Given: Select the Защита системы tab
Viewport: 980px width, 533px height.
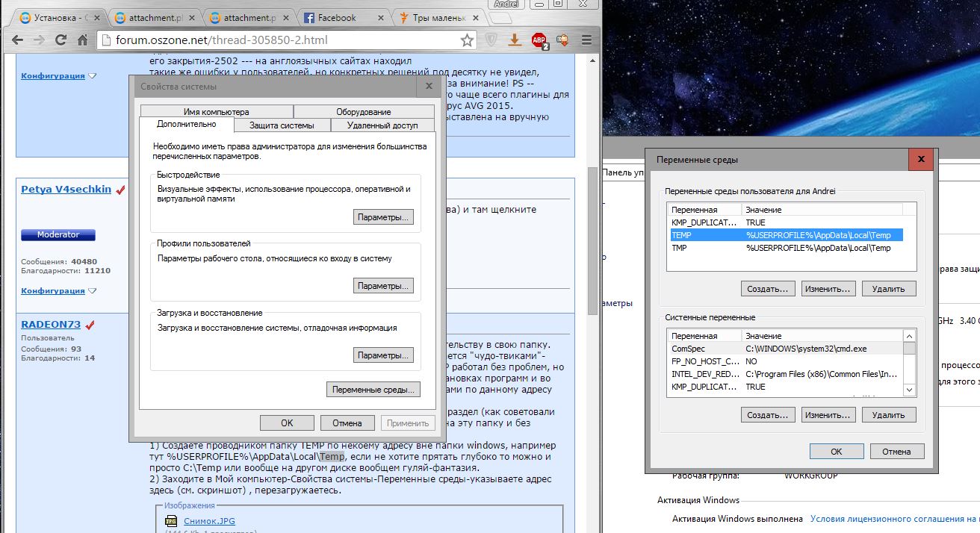Looking at the screenshot, I should point(281,125).
